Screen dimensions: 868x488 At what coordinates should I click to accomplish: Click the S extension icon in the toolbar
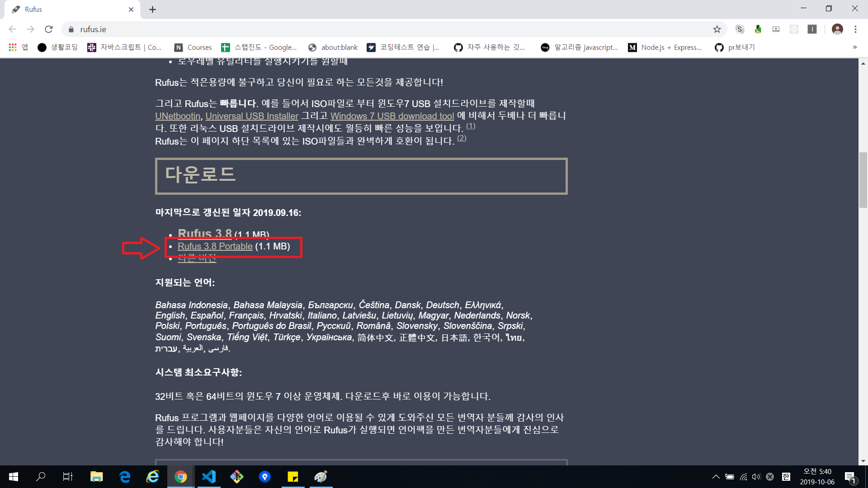point(740,29)
